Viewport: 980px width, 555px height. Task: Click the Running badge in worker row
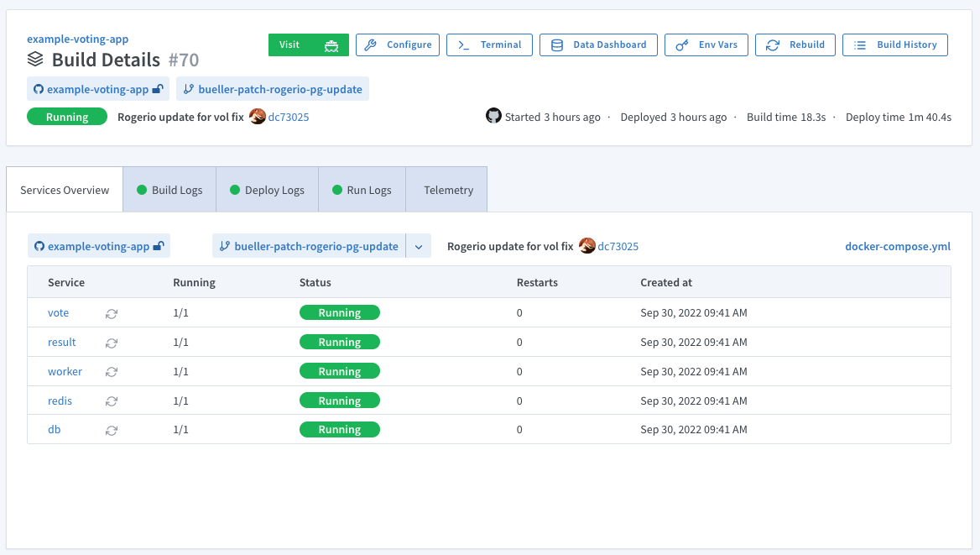339,372
